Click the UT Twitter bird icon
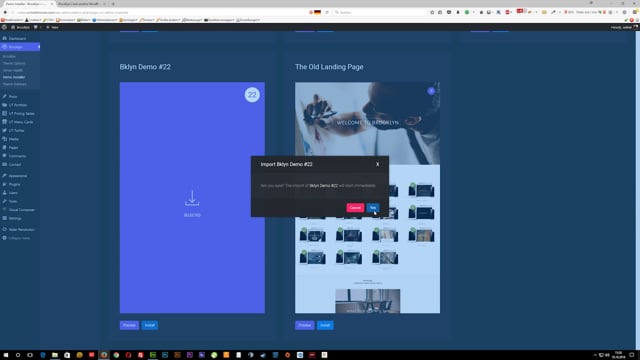 click(4, 131)
